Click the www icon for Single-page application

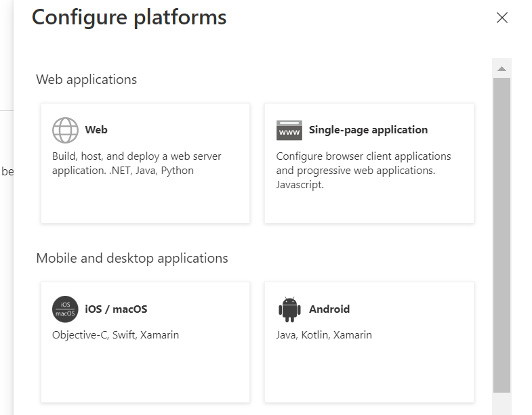289,130
